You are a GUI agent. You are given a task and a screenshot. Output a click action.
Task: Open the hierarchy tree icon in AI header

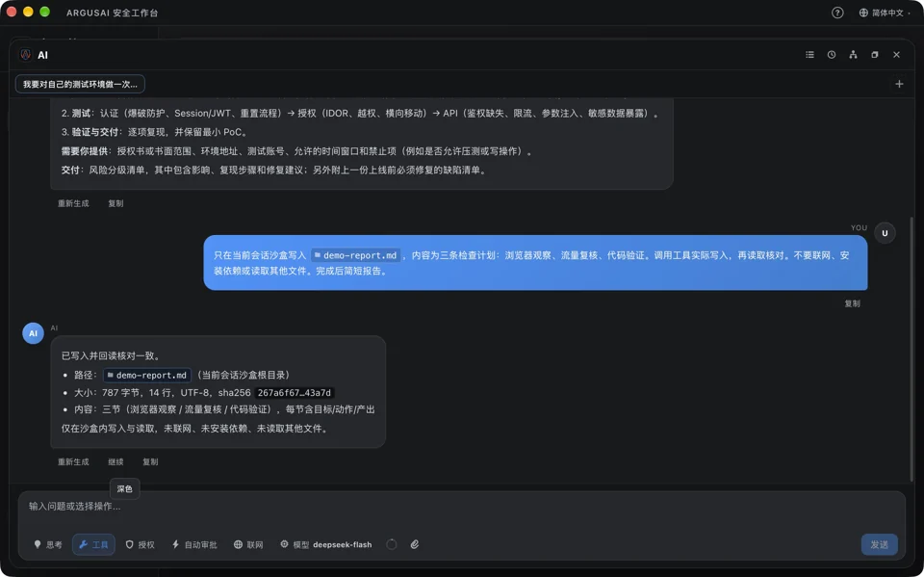pos(853,54)
